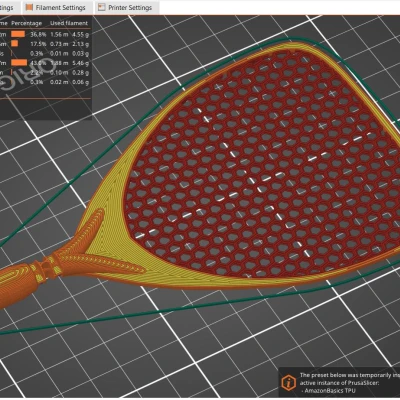400x400 pixels.
Task: Click the Printer Settings tab icon
Action: [102, 7]
